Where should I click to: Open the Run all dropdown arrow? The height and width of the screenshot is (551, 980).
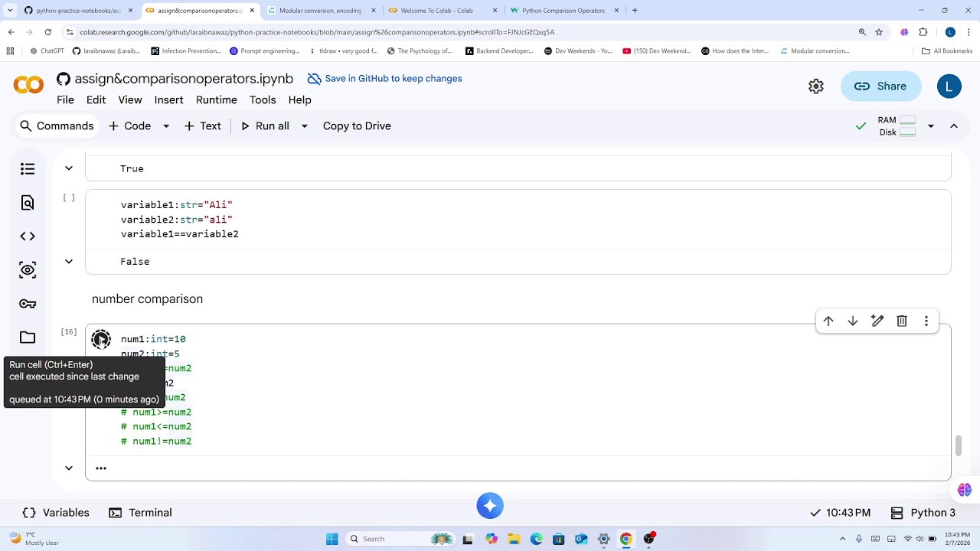tap(304, 126)
